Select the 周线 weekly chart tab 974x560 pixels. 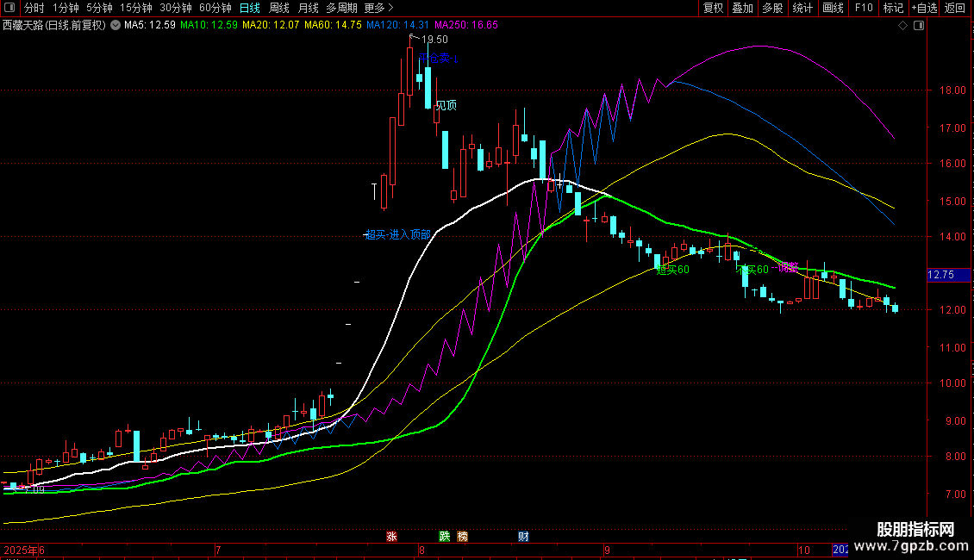(x=279, y=8)
